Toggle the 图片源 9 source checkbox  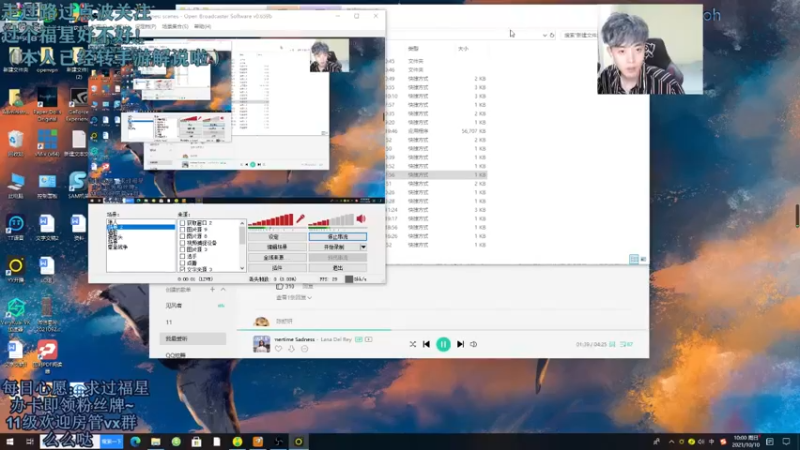(x=182, y=230)
